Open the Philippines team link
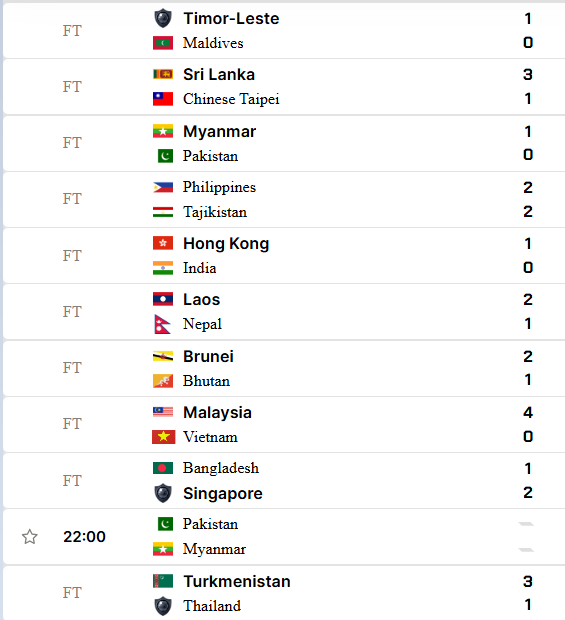This screenshot has width=565, height=620. point(219,187)
